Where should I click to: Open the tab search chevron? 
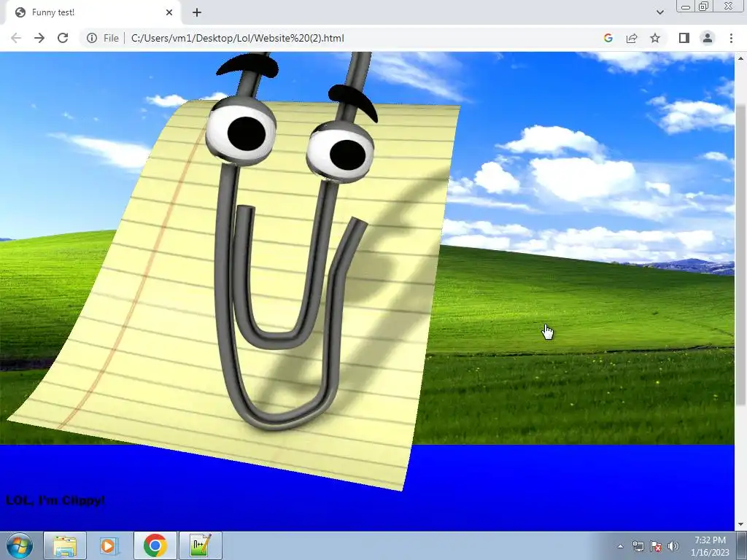pos(659,12)
